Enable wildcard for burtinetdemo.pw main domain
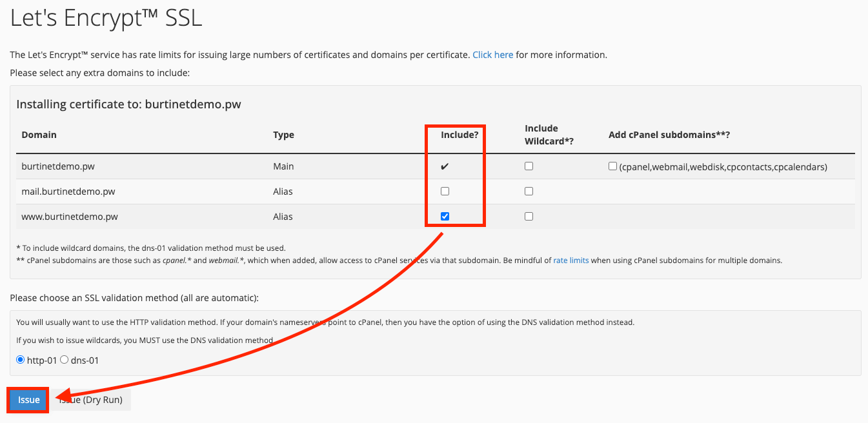 coord(529,166)
